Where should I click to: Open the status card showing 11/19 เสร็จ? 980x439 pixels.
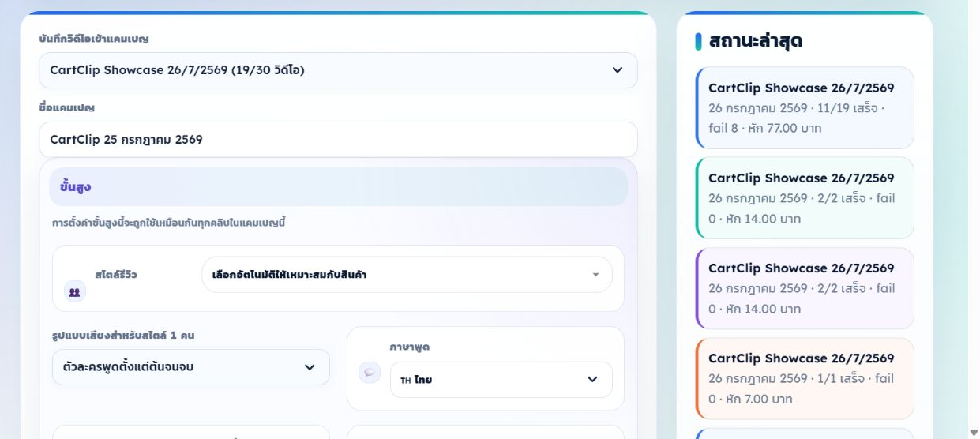pyautogui.click(x=805, y=108)
